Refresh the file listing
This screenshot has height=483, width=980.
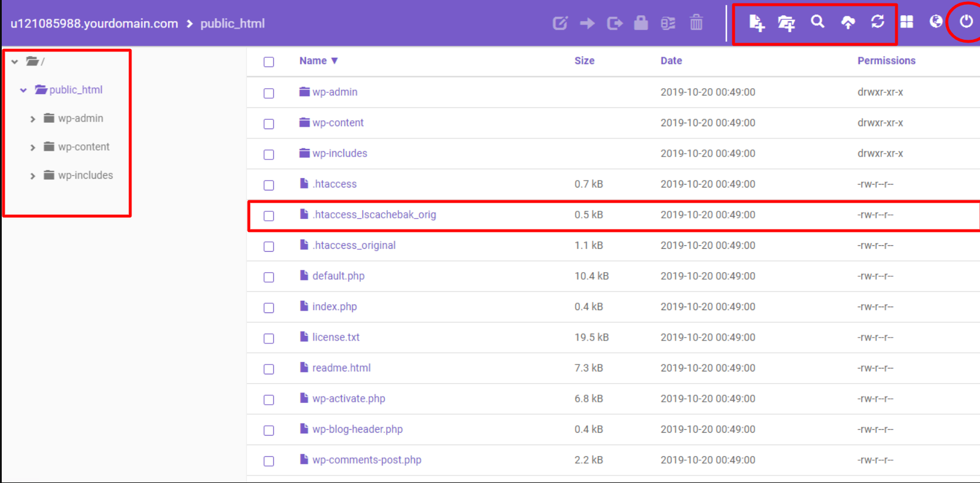pyautogui.click(x=877, y=22)
